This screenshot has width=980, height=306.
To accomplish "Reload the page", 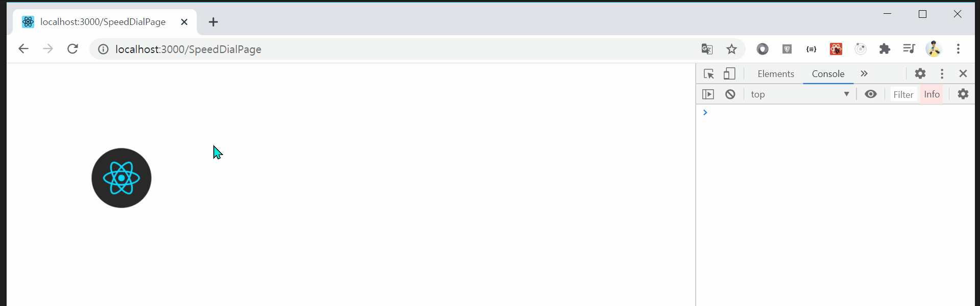I will pyautogui.click(x=72, y=49).
